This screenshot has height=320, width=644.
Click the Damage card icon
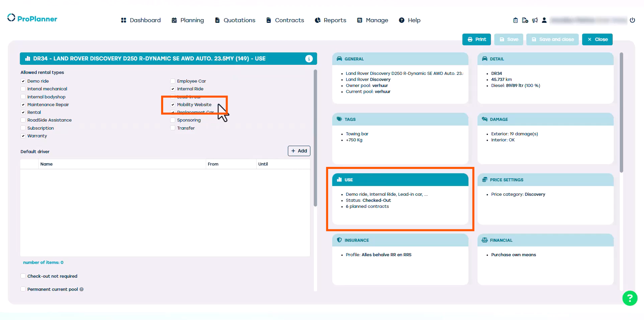(x=485, y=119)
